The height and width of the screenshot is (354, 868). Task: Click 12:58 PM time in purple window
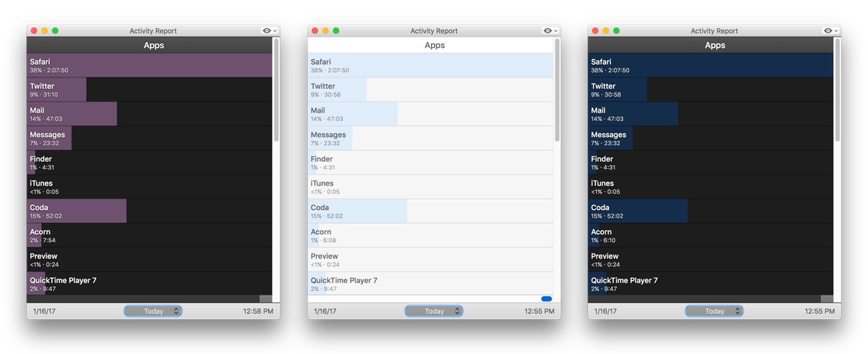258,311
